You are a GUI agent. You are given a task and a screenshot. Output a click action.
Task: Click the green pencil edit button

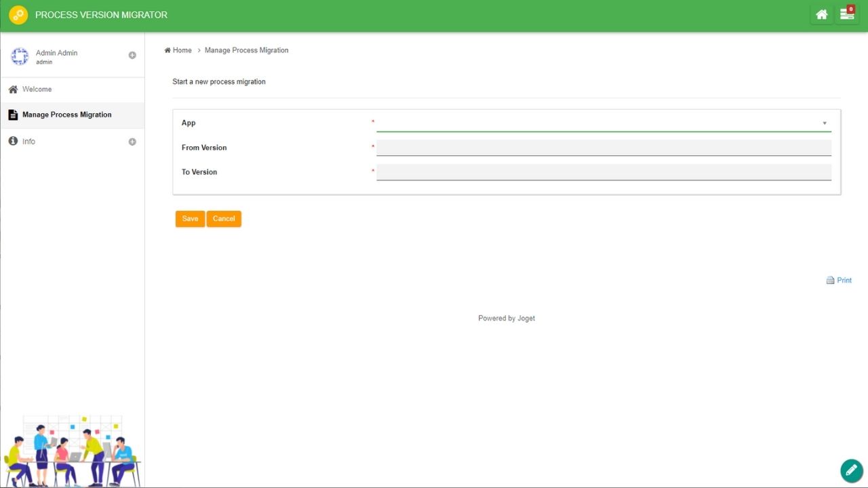[851, 470]
